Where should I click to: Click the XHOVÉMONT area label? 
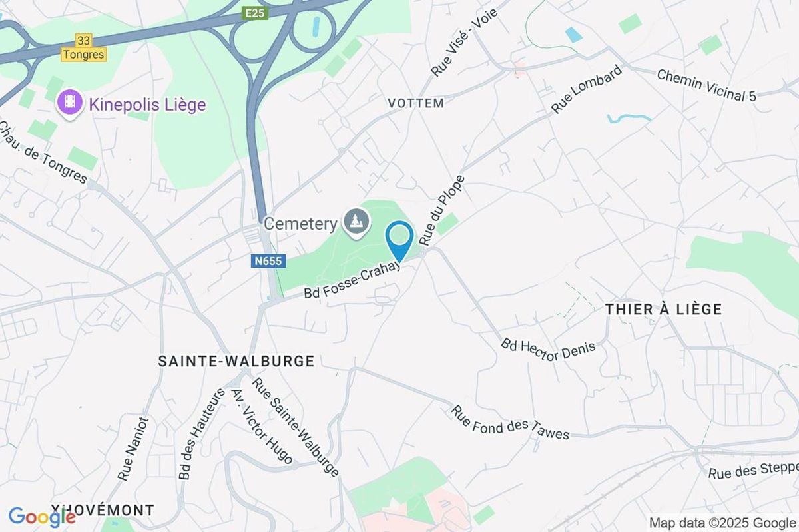pos(102,510)
